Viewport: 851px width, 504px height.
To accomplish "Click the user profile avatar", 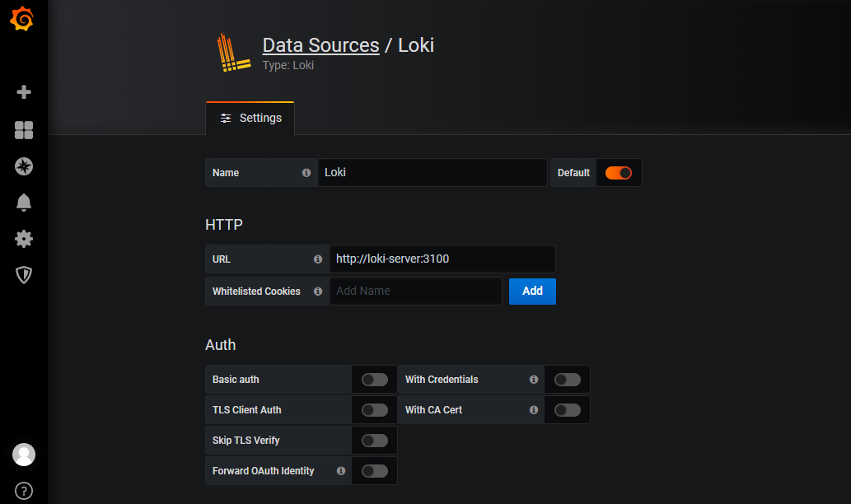I will tap(24, 454).
